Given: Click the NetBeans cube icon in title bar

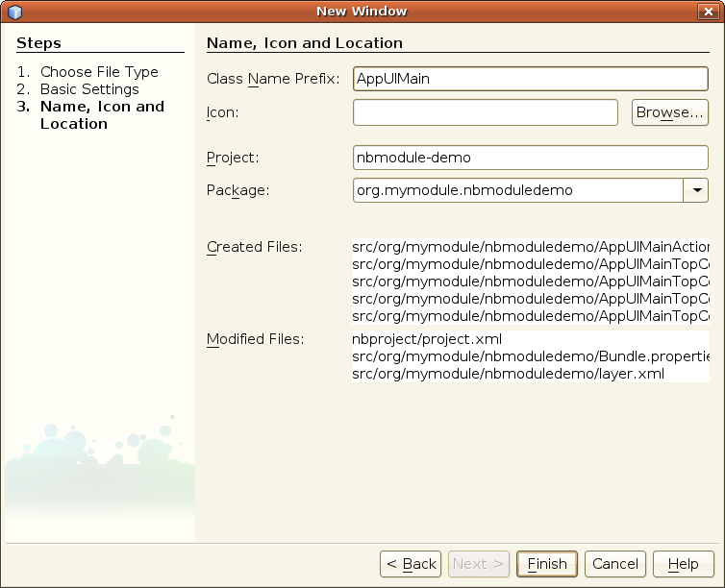Looking at the screenshot, I should [14, 12].
